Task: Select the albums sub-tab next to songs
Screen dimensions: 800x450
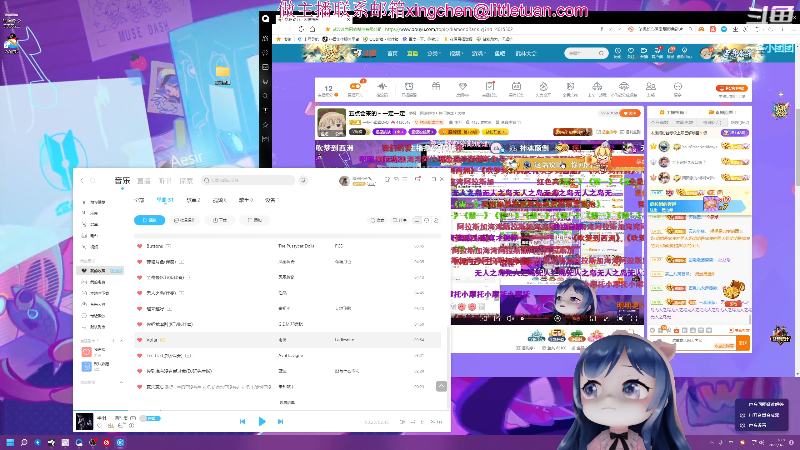Action: coord(193,200)
